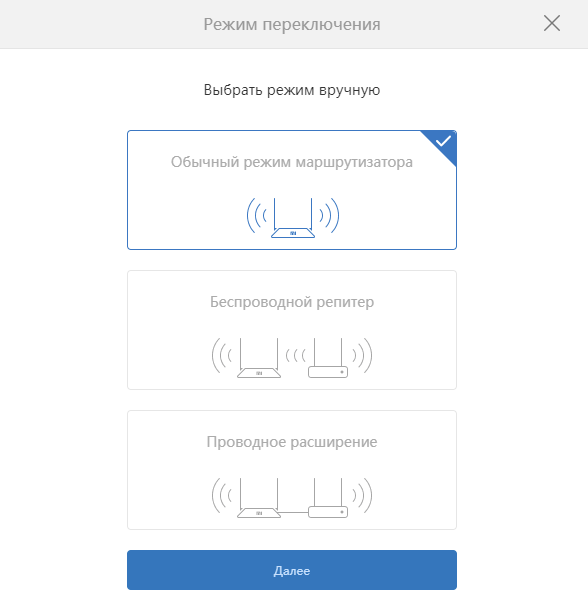Close the Режим переключения dialog
The height and width of the screenshot is (614, 588).
[552, 23]
